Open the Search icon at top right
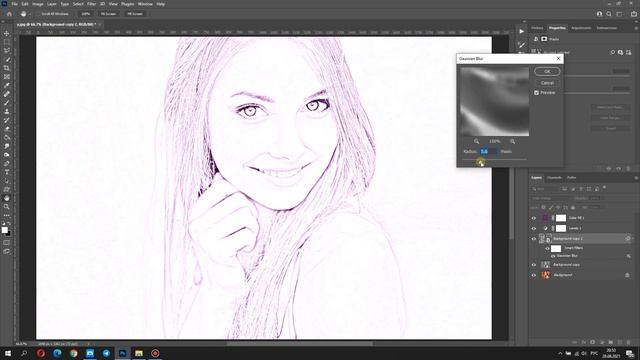 (x=609, y=14)
